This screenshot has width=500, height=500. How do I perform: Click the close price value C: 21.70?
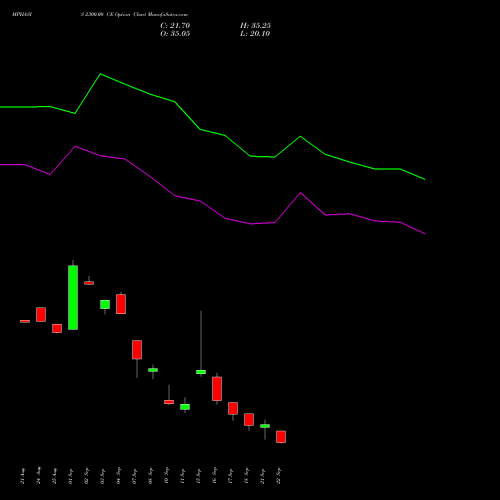[x=175, y=26]
